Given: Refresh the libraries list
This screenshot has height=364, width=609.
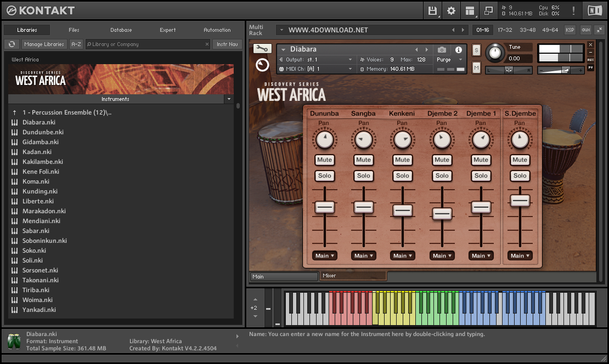Looking at the screenshot, I should click(x=12, y=44).
